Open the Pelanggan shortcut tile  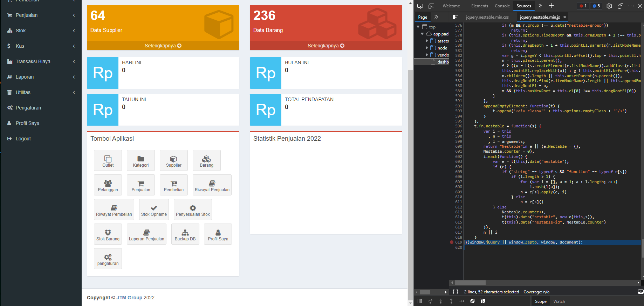[108, 185]
